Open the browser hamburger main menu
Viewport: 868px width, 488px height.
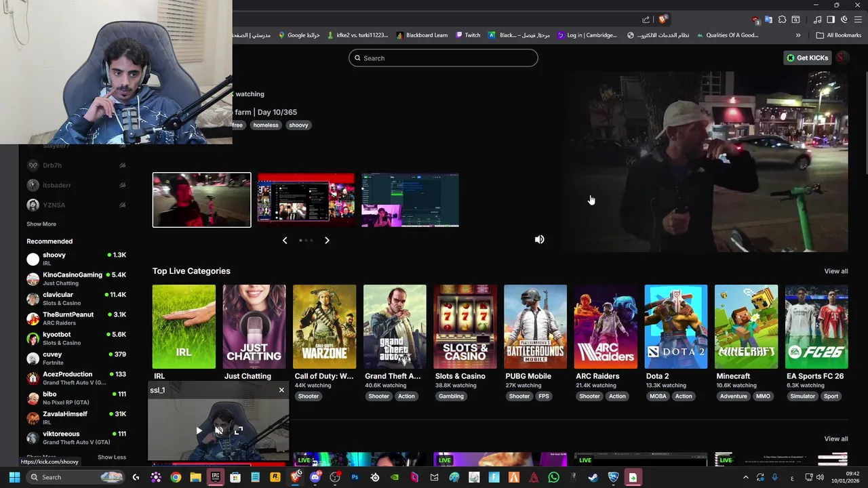point(857,20)
